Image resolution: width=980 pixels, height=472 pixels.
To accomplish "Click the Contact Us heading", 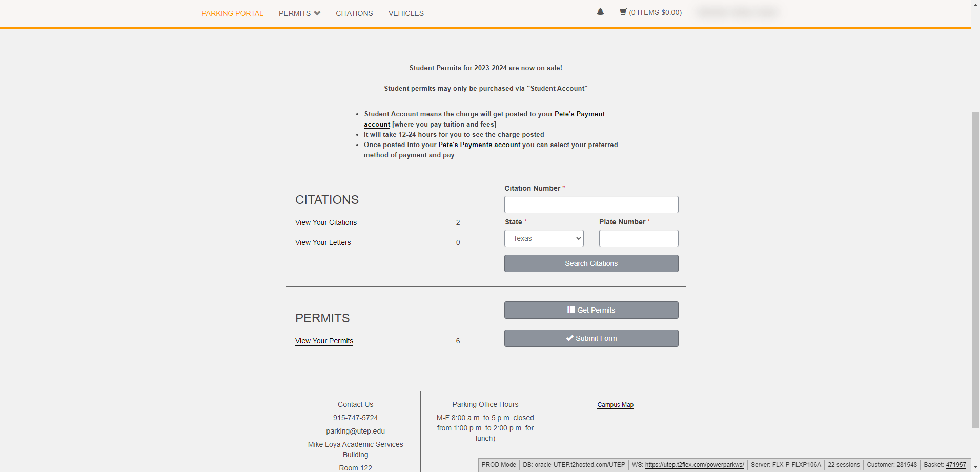I will click(x=355, y=404).
